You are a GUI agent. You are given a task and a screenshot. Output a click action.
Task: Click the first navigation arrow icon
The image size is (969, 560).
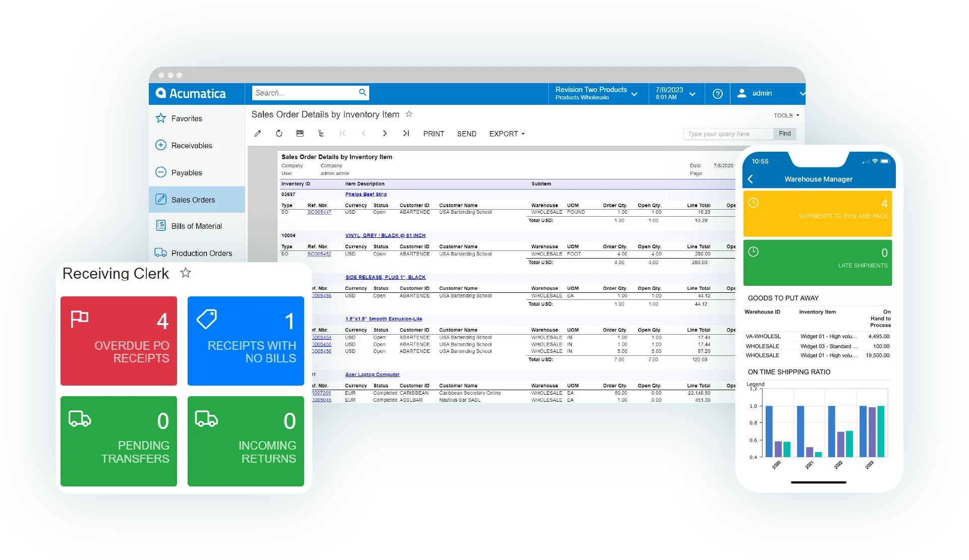343,134
